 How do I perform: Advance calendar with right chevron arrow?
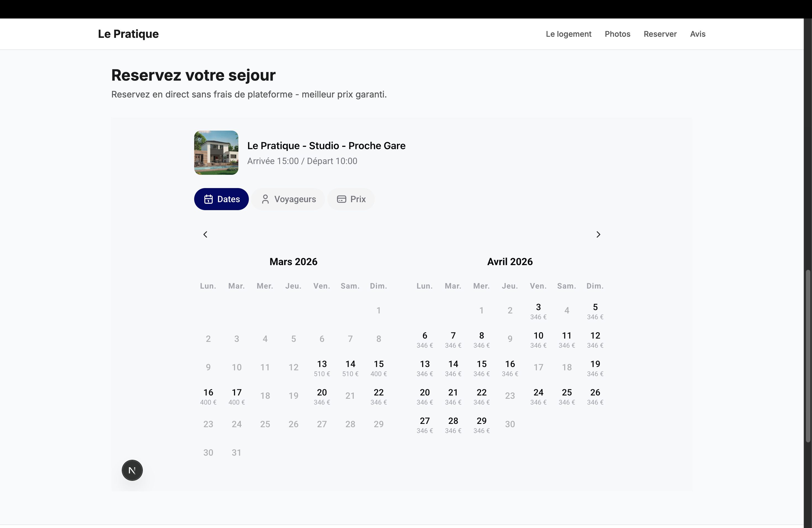pyautogui.click(x=598, y=234)
